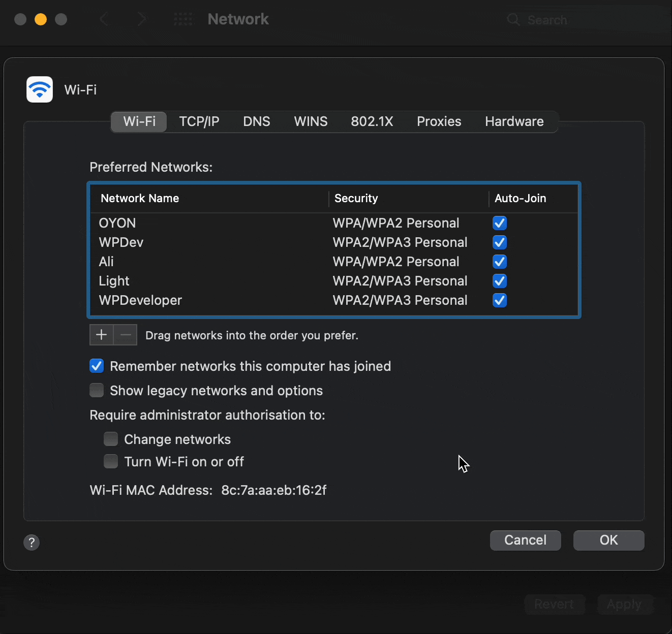Confirm changes with the OK button
672x634 pixels.
pos(608,540)
